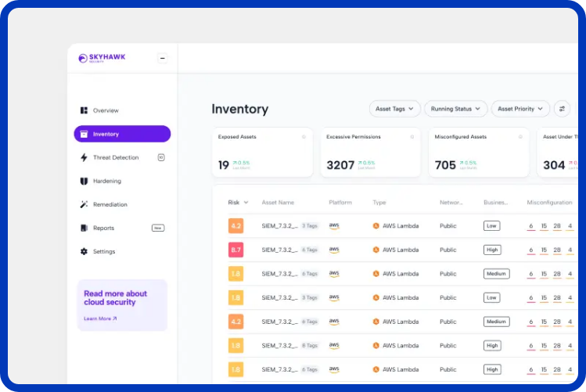Open the filter sliders settings button

coord(562,109)
